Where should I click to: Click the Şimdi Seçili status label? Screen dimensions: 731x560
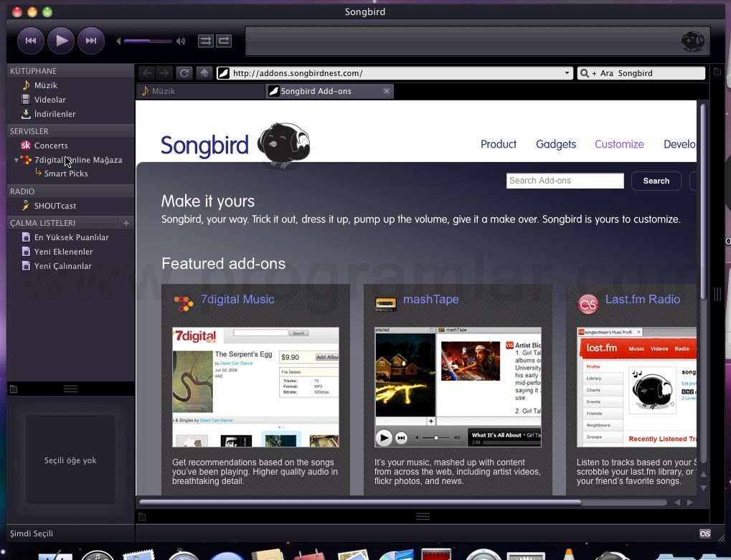tap(32, 533)
